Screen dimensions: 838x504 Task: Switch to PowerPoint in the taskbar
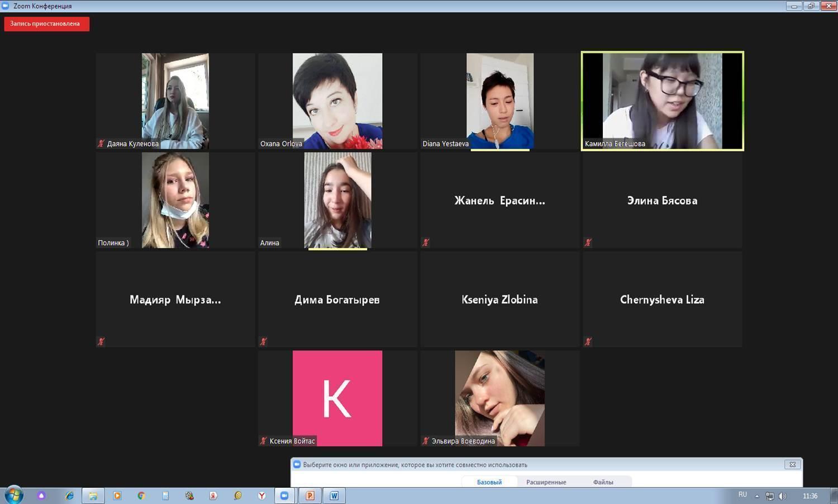pos(310,496)
